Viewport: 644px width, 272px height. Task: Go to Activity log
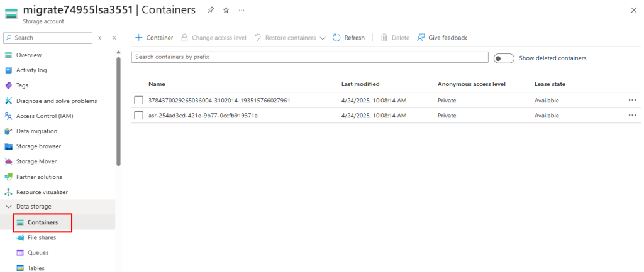point(31,70)
